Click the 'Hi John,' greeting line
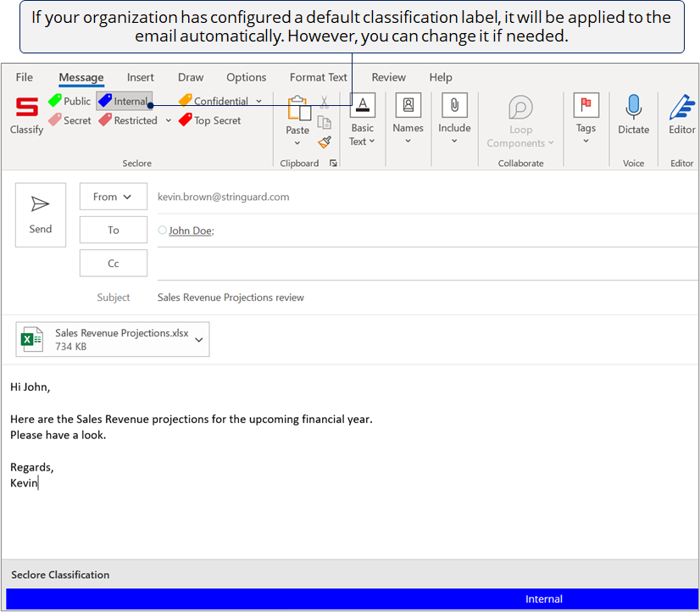The height and width of the screenshot is (612, 700). pyautogui.click(x=30, y=387)
